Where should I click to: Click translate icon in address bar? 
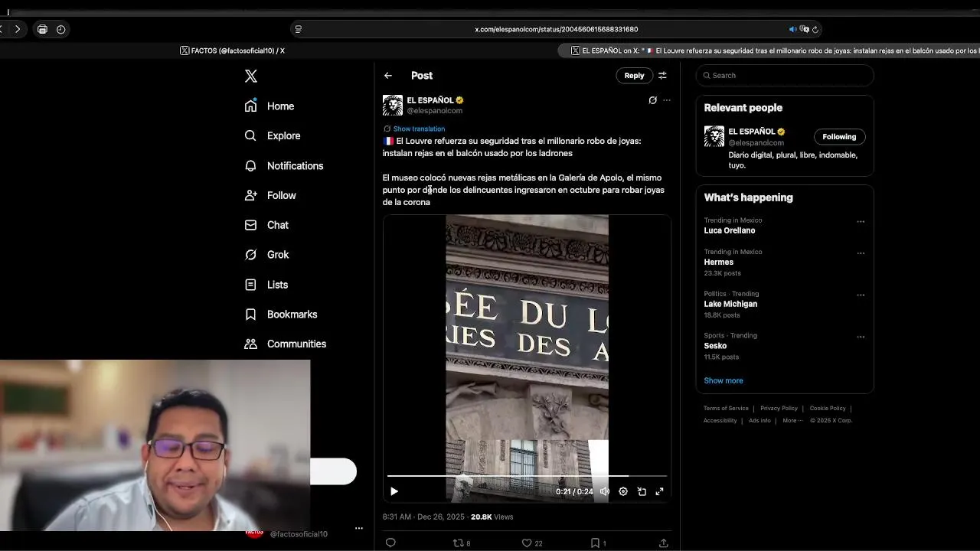point(804,29)
